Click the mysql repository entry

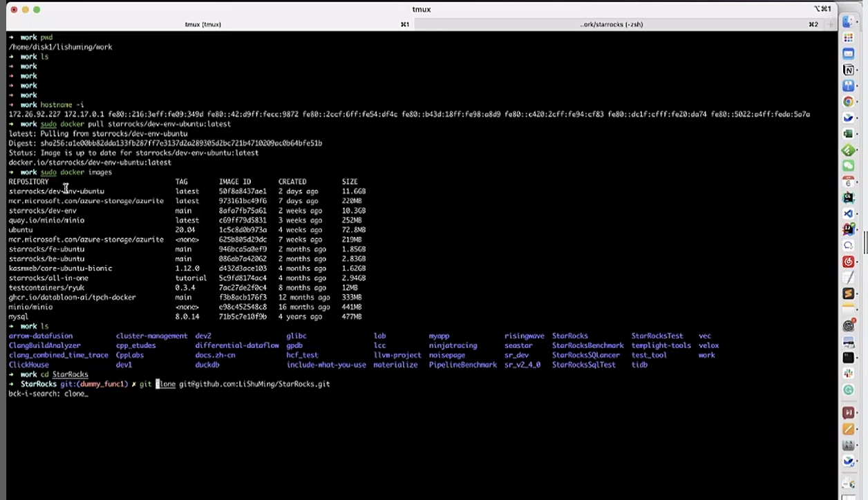(x=18, y=316)
